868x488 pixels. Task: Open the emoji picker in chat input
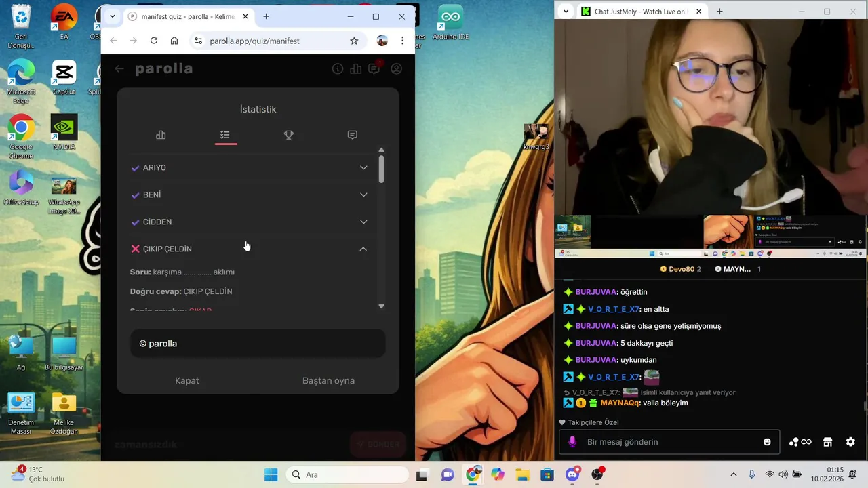(x=767, y=442)
